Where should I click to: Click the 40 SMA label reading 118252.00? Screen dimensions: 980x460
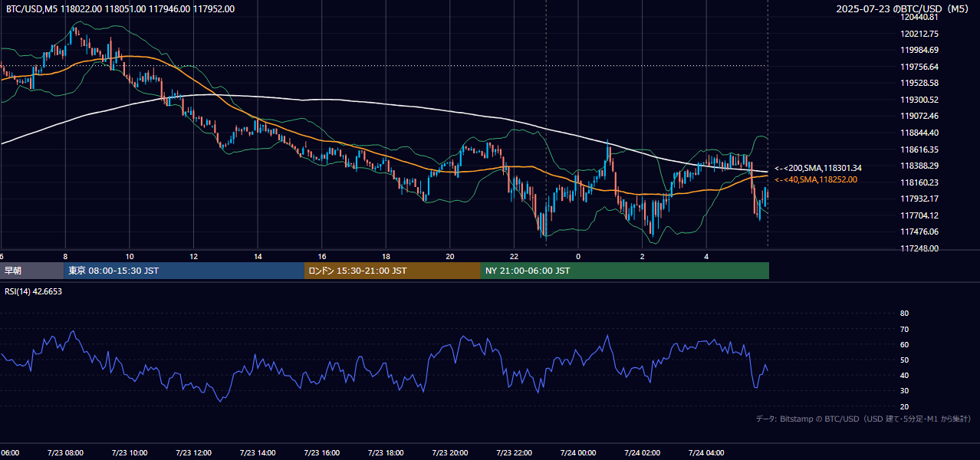[816, 179]
